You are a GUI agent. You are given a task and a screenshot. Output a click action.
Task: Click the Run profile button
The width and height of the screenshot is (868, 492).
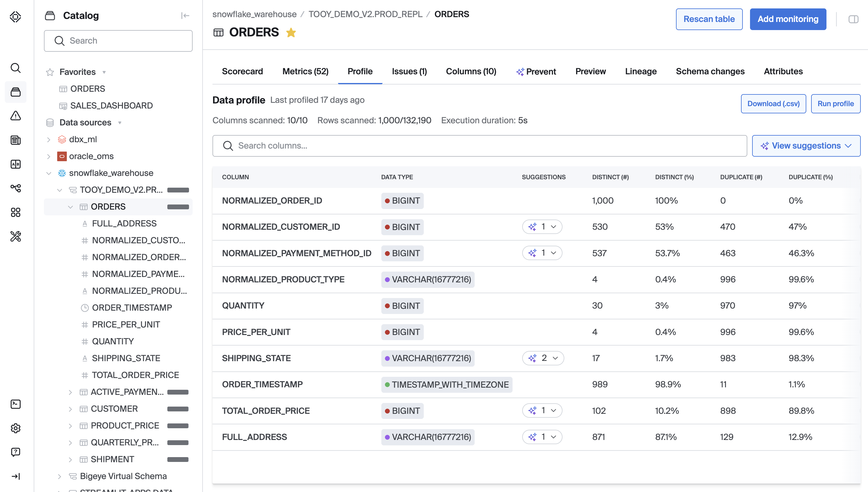[x=835, y=104]
